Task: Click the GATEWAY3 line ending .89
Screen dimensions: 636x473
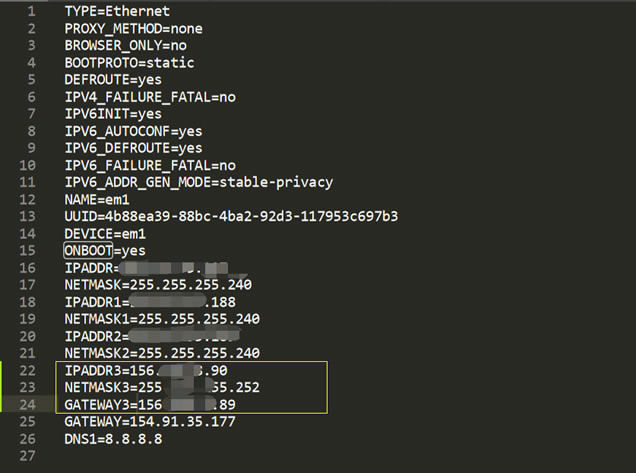Action: coord(150,405)
